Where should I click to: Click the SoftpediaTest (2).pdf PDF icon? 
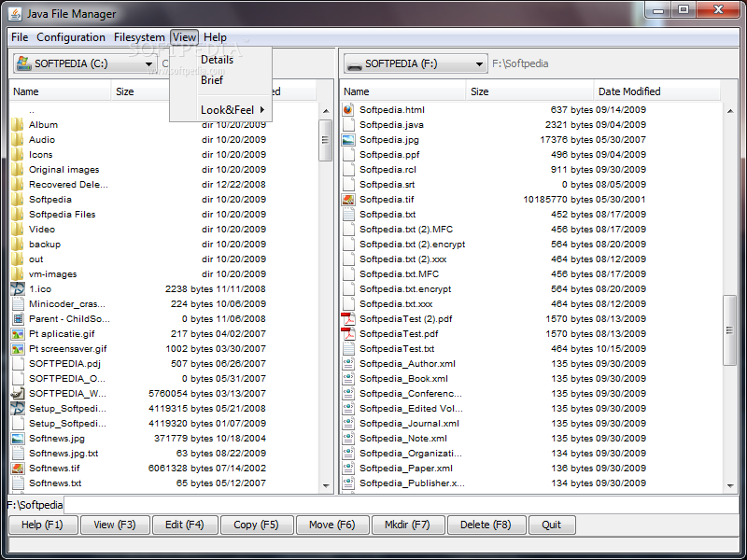[348, 319]
